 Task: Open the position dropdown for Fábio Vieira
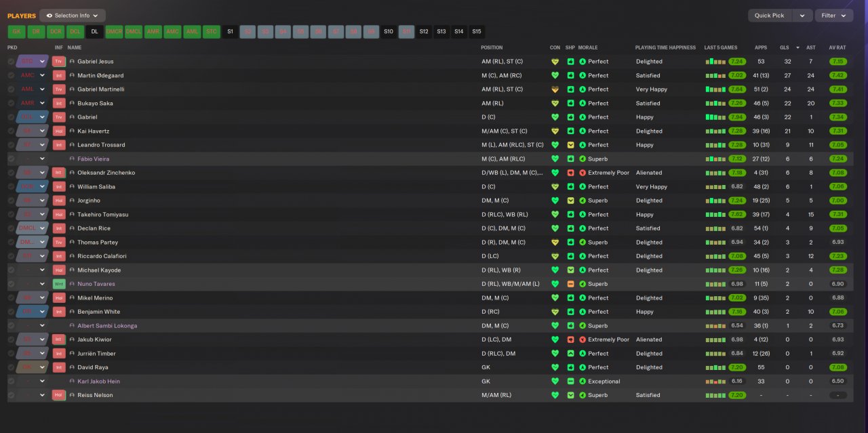coord(33,159)
